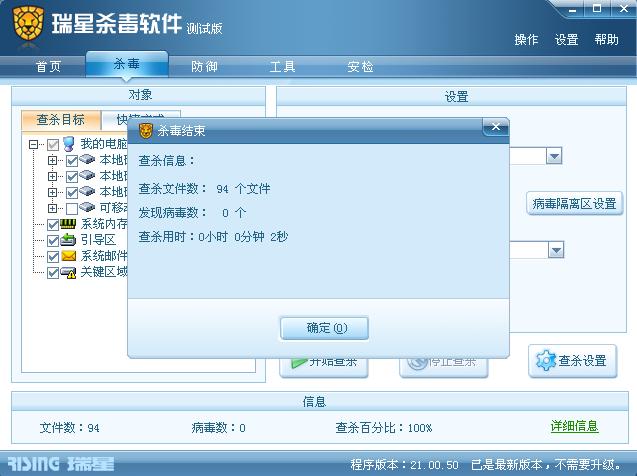Click the 病毒数：0 status text

pyautogui.click(x=219, y=428)
